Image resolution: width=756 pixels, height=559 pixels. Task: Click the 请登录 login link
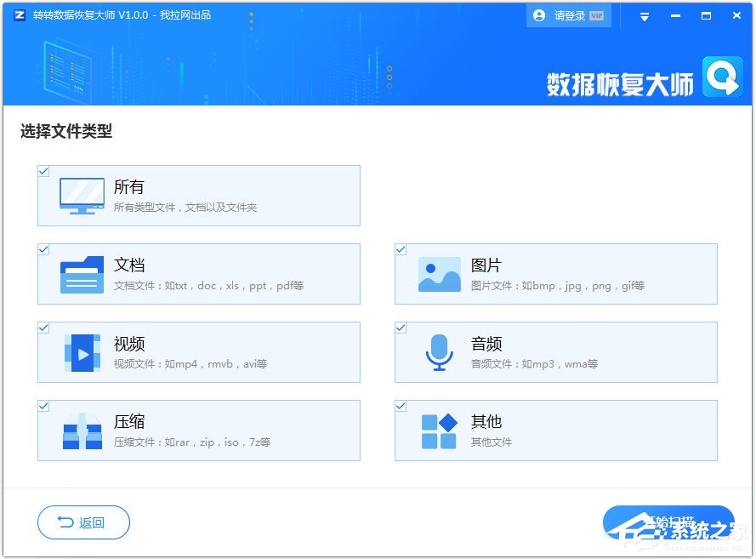[569, 15]
